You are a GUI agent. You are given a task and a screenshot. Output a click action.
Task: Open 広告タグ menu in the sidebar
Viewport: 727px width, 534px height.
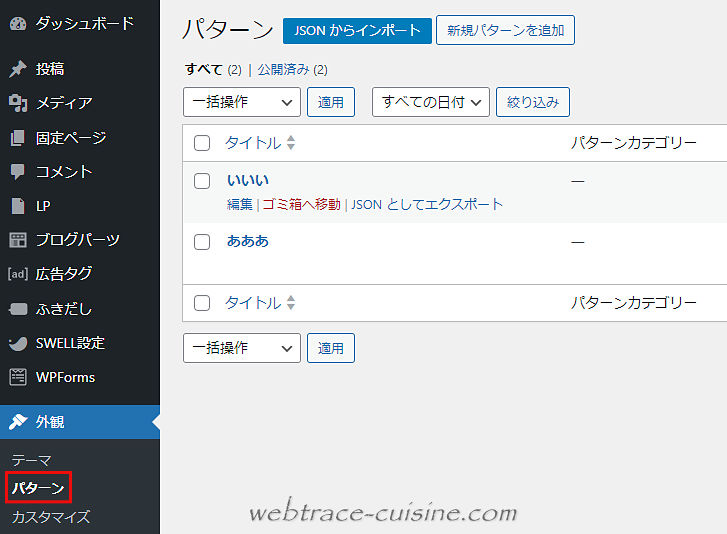pyautogui.click(x=64, y=274)
